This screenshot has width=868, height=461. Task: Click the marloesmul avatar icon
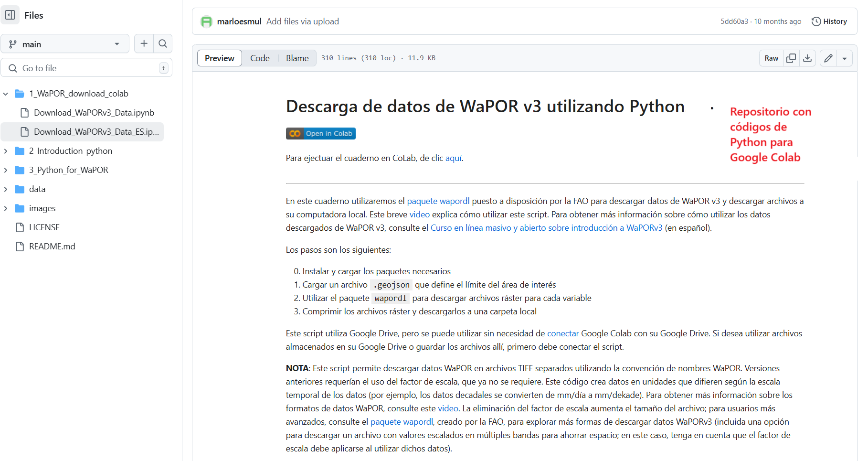tap(206, 21)
